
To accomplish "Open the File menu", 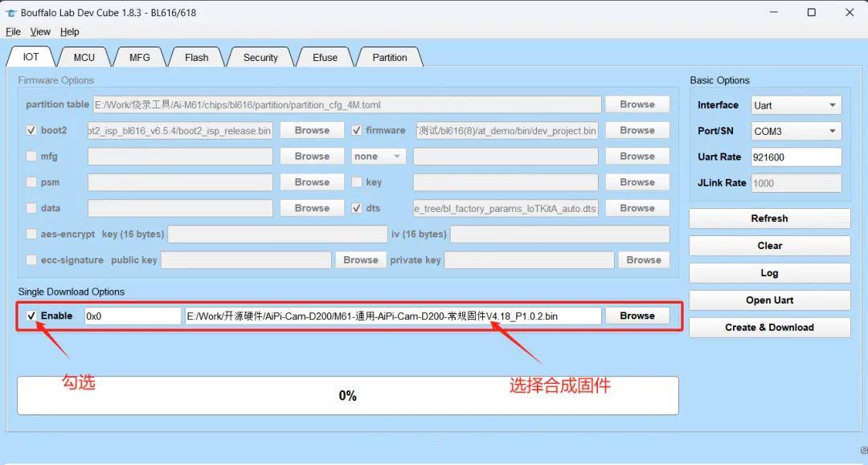I will point(14,32).
